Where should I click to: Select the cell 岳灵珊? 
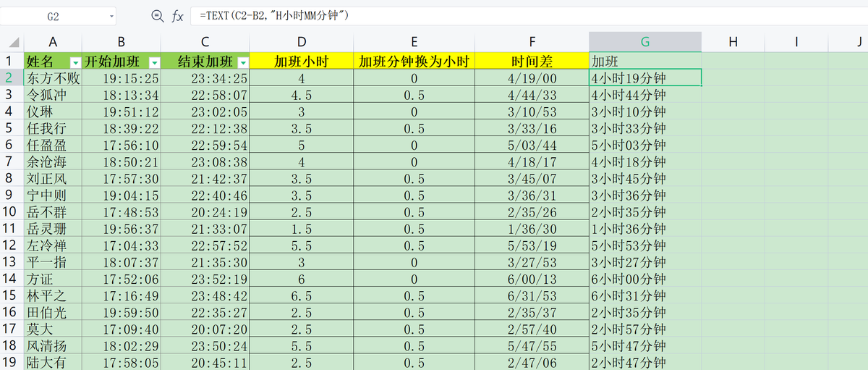click(x=53, y=228)
